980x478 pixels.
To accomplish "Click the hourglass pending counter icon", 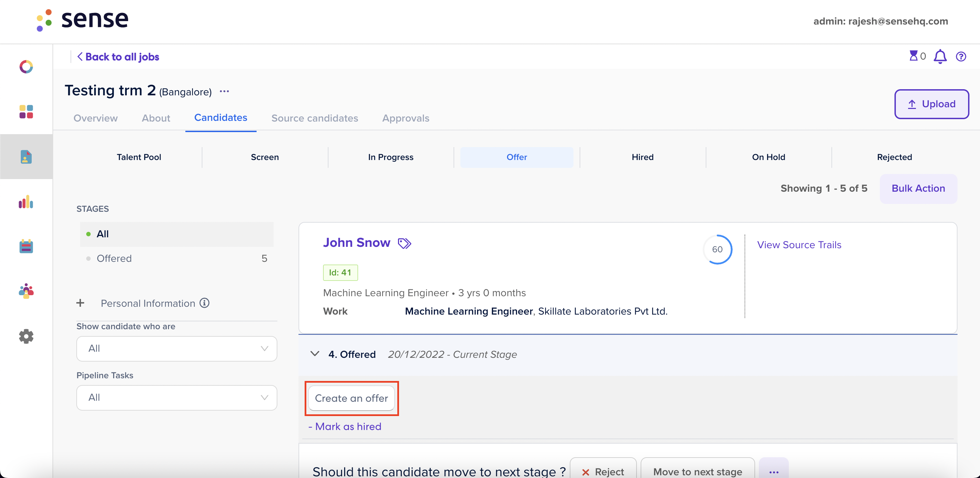I will (914, 56).
